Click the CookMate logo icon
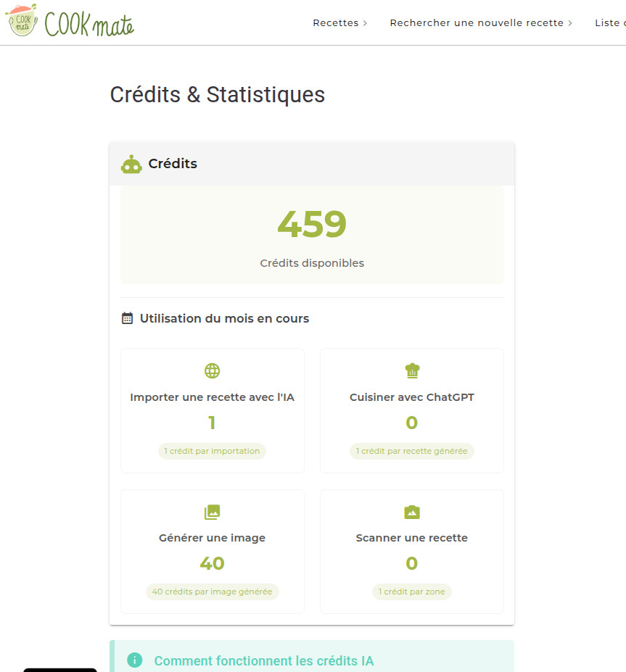The height and width of the screenshot is (672, 626). click(x=21, y=22)
